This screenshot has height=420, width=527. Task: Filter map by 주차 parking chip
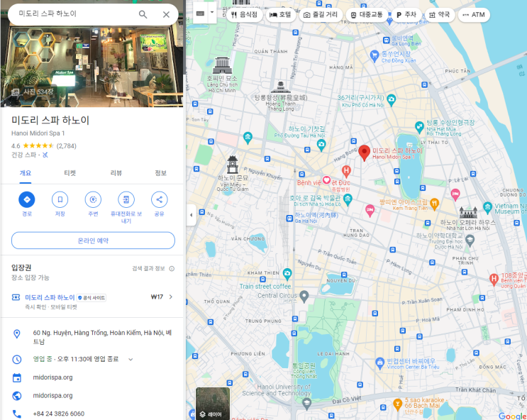click(406, 14)
